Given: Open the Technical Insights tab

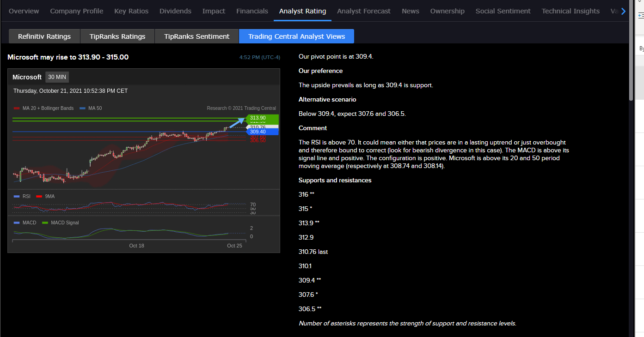Looking at the screenshot, I should [570, 11].
